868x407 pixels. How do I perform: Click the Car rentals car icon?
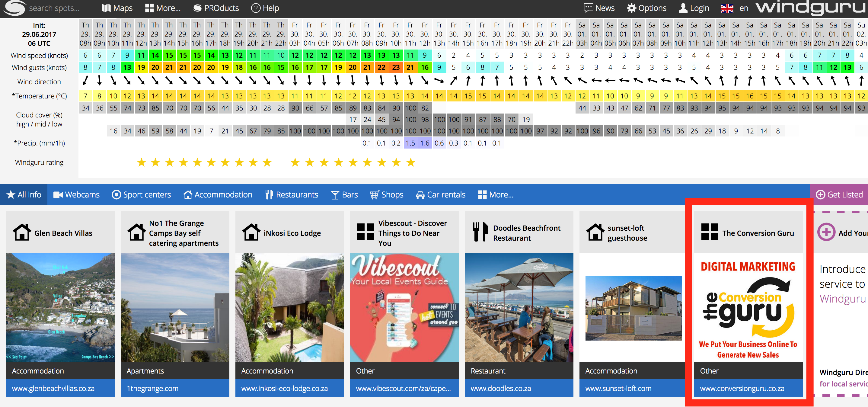point(420,195)
